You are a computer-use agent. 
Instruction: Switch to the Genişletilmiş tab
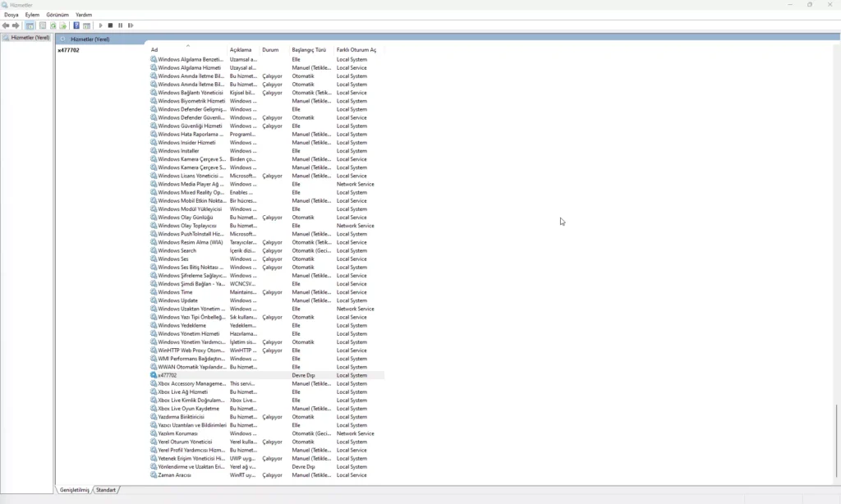(74, 490)
